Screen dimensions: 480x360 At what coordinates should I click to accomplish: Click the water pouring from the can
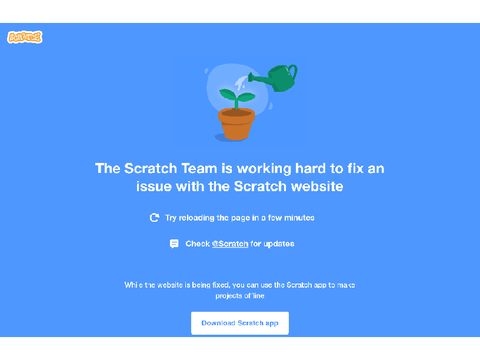coord(241,82)
